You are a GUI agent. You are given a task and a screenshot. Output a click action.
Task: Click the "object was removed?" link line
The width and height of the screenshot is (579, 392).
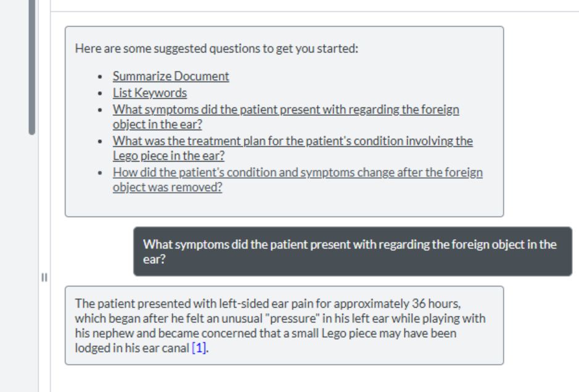coord(167,187)
